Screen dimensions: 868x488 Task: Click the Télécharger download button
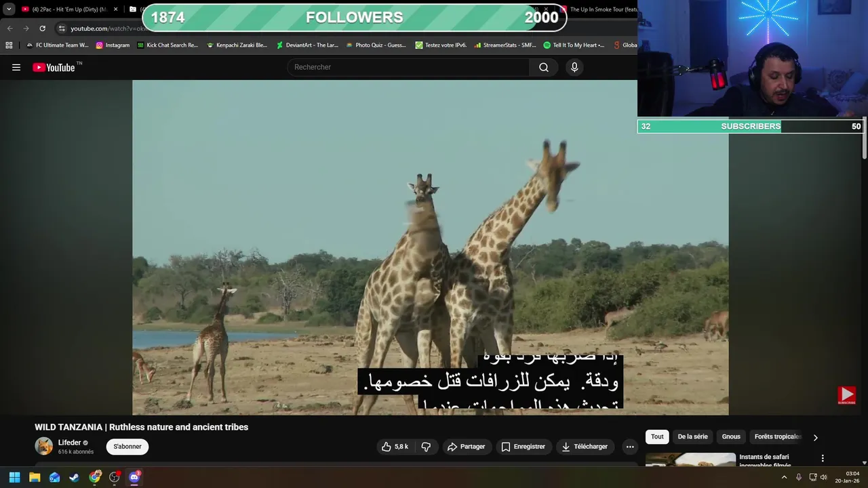pyautogui.click(x=585, y=447)
